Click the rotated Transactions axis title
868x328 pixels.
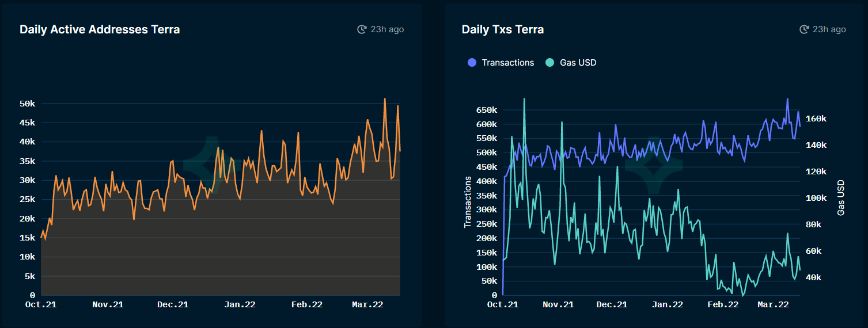468,202
